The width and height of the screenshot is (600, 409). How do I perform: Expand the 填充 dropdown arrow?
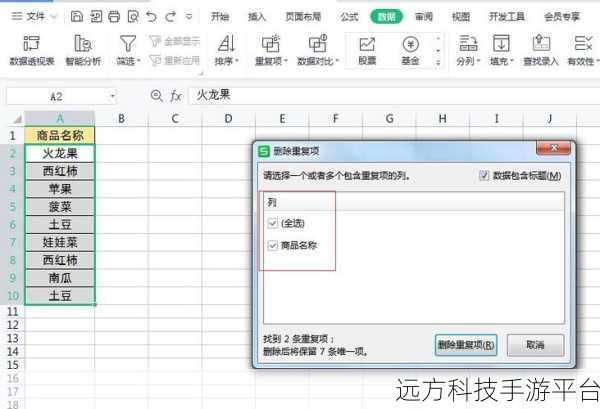tap(512, 61)
